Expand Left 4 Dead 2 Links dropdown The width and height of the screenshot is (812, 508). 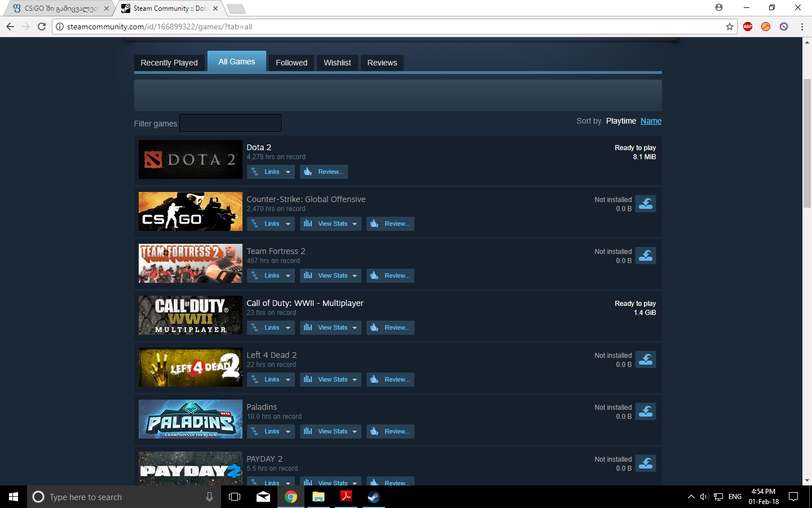pyautogui.click(x=271, y=380)
